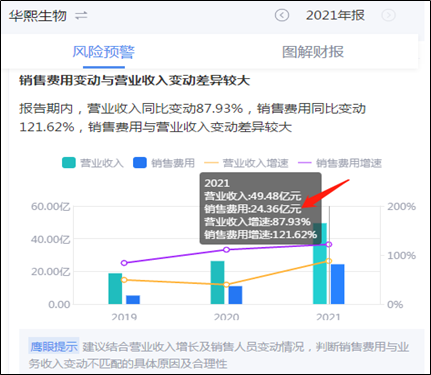Click the 60.00亿 y-axis label
431x375 pixels.
click(x=51, y=207)
